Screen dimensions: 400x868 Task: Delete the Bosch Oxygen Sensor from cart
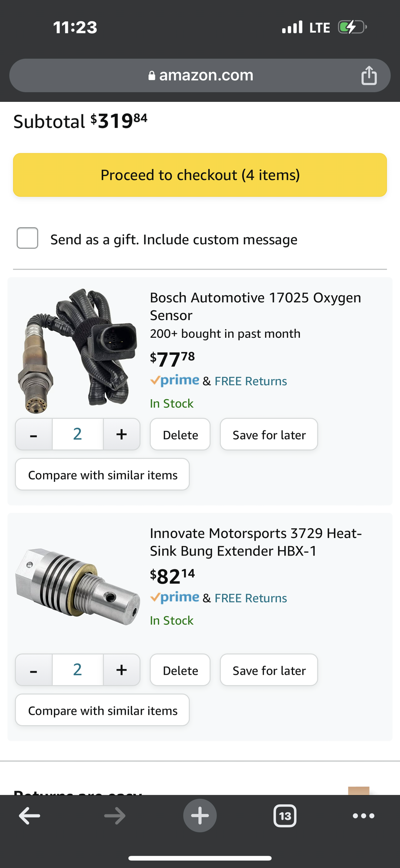click(180, 435)
